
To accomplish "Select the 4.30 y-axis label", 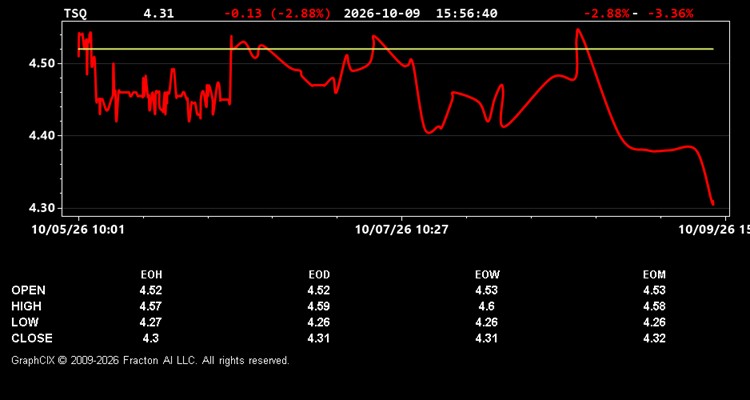I will pos(42,209).
